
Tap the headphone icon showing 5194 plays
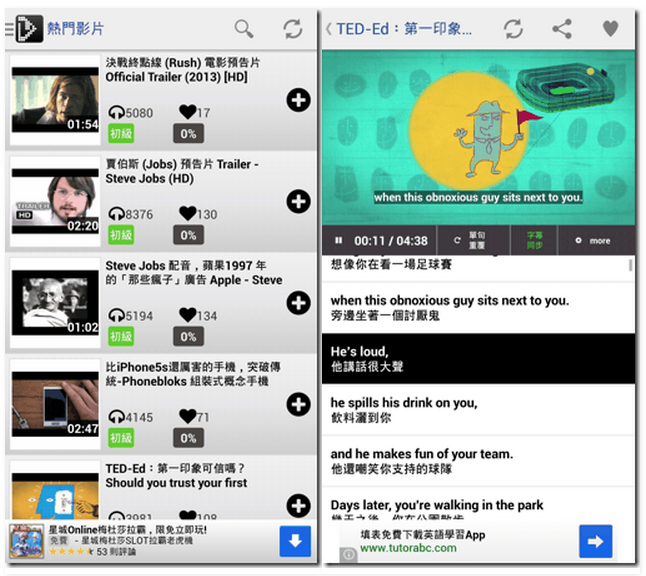117,315
